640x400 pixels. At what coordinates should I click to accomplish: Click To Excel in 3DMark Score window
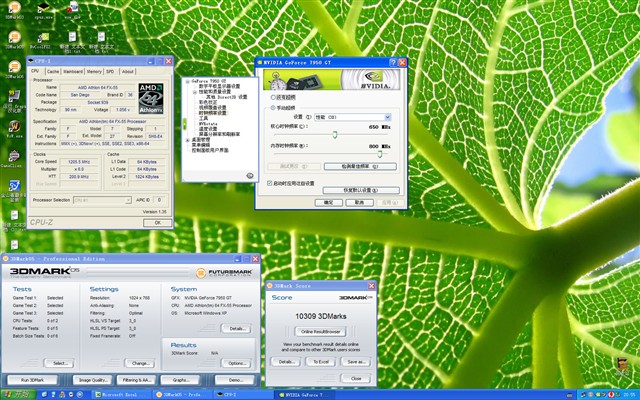coord(321,362)
